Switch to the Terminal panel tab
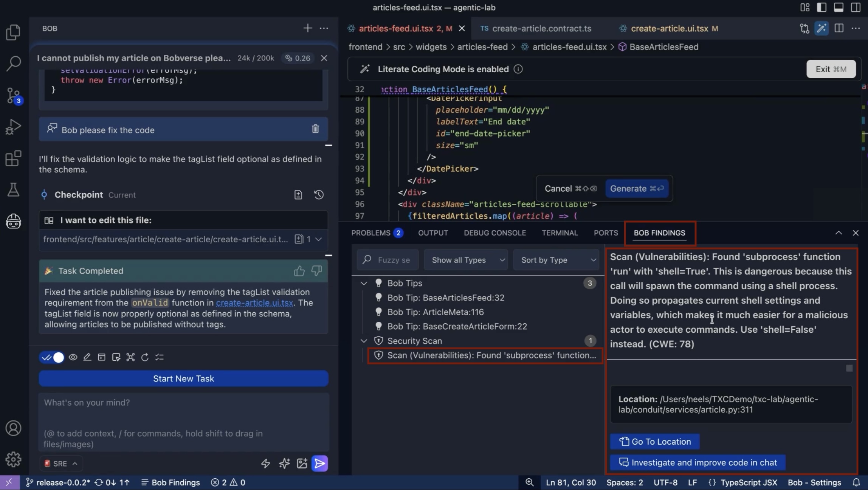The height and width of the screenshot is (490, 868). click(x=560, y=233)
